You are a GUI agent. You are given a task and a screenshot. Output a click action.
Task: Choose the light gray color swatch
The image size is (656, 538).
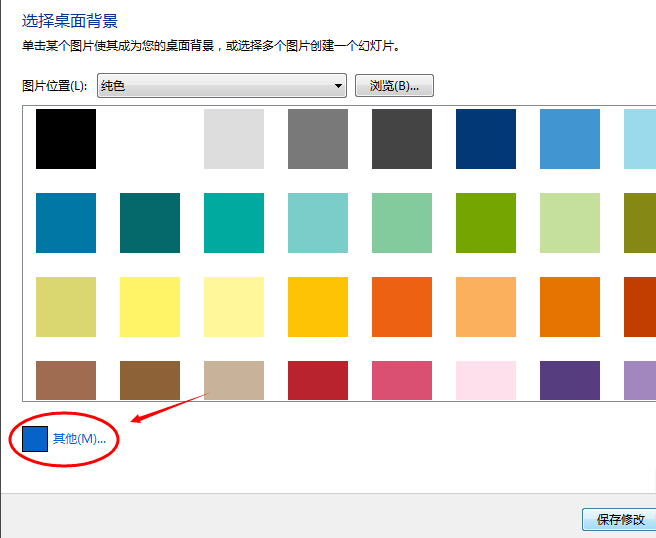point(234,139)
